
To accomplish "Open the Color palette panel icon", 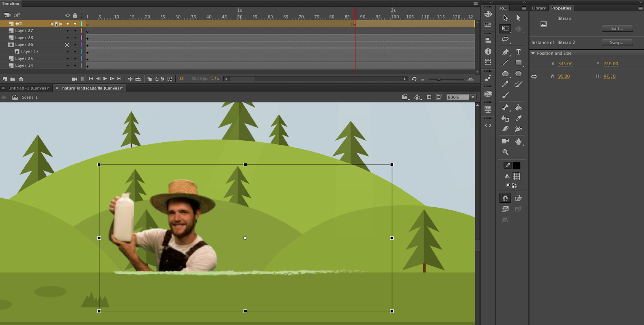I will click(488, 14).
